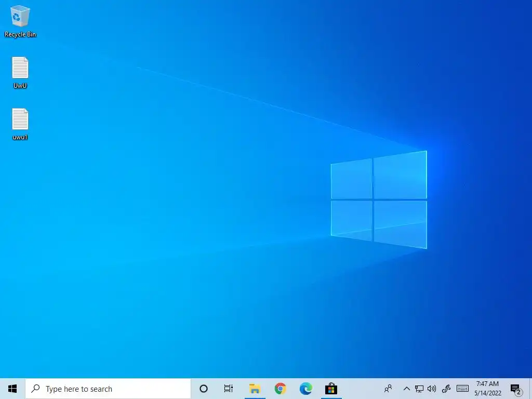Open Task View on the taskbar
This screenshot has height=399, width=532.
click(x=229, y=389)
